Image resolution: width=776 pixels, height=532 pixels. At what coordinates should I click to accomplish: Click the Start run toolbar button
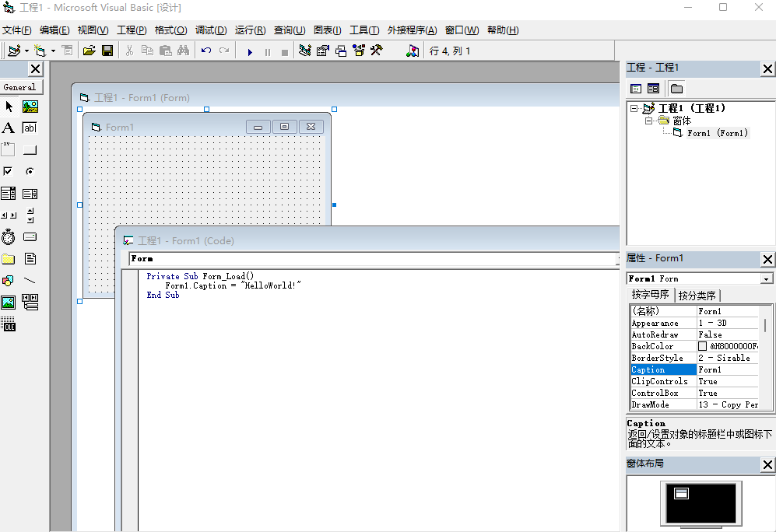(x=250, y=51)
